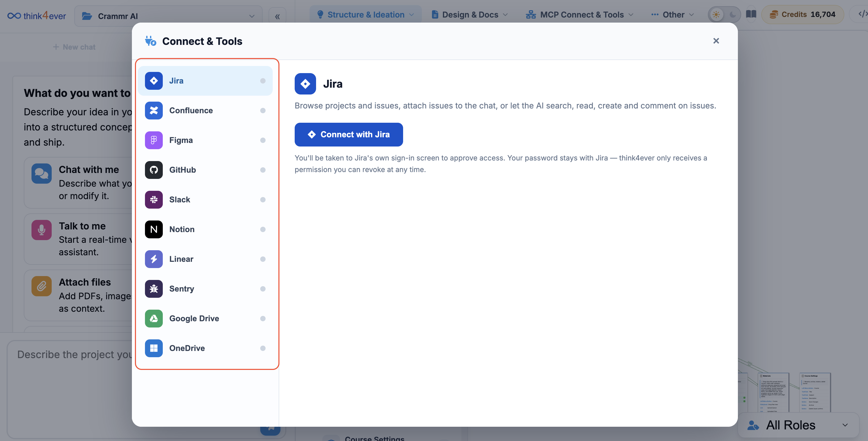The width and height of the screenshot is (868, 441).
Task: Close the Connect & Tools dialog
Action: coord(716,41)
